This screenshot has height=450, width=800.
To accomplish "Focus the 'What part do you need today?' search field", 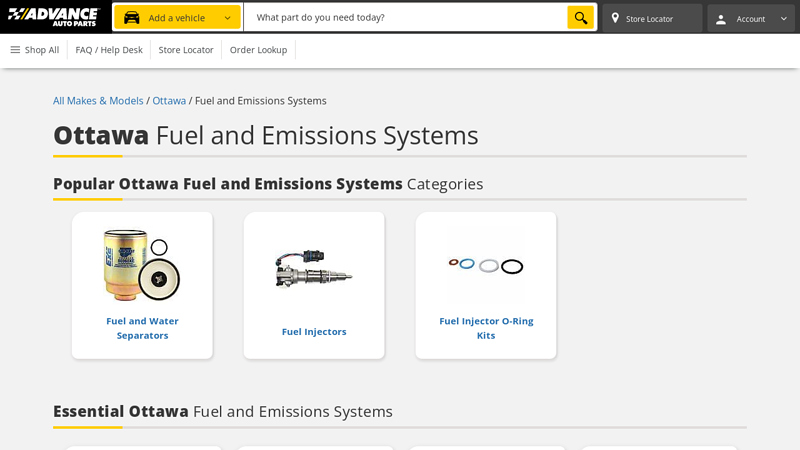I will pyautogui.click(x=406, y=17).
